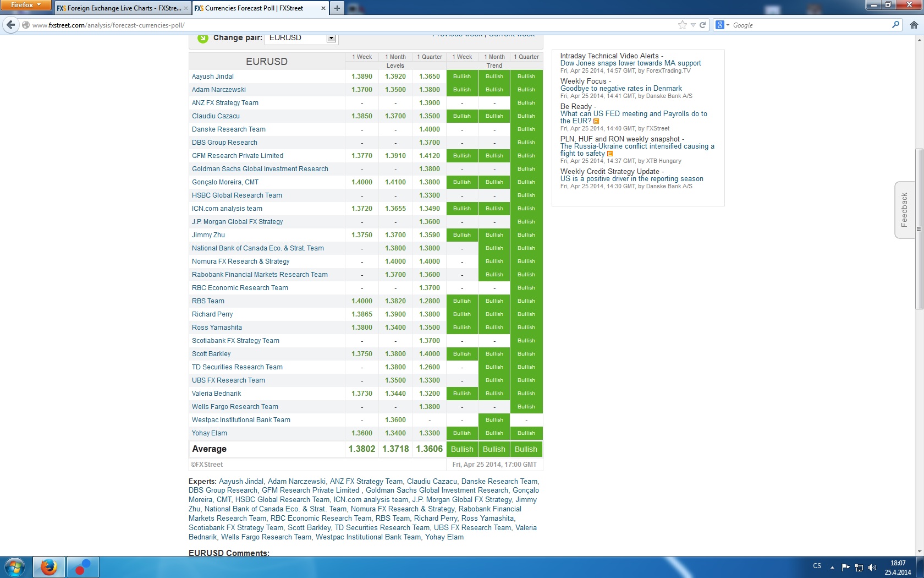This screenshot has height=578, width=924.
Task: Open Danske Research Team table link
Action: click(x=228, y=129)
